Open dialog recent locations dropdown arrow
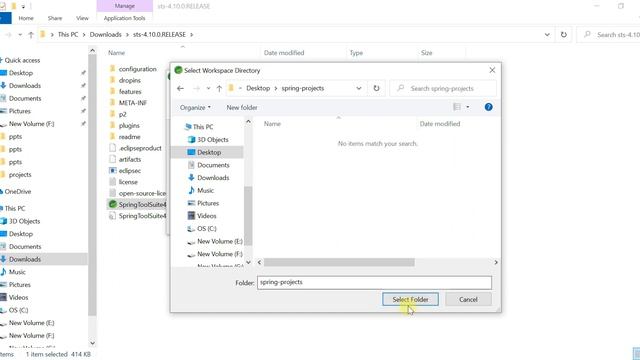Viewport: 640px width, 360px height. click(x=208, y=88)
